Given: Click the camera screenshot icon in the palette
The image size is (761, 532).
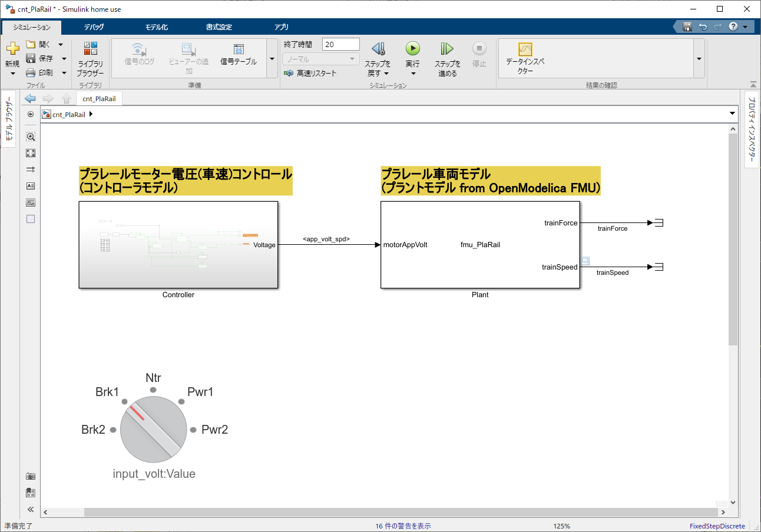Looking at the screenshot, I should click(x=30, y=476).
